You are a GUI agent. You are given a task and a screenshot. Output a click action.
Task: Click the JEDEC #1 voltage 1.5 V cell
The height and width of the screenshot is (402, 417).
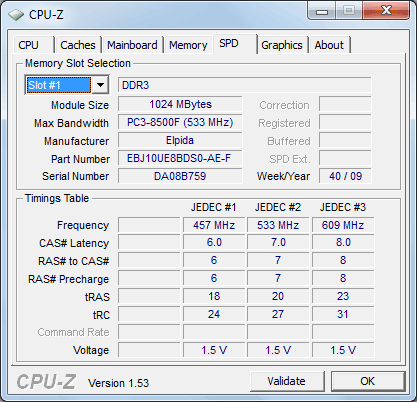[214, 350]
